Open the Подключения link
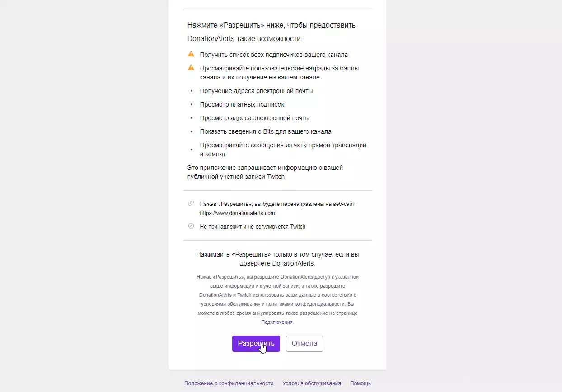Image resolution: width=562 pixels, height=392 pixels. click(x=277, y=322)
